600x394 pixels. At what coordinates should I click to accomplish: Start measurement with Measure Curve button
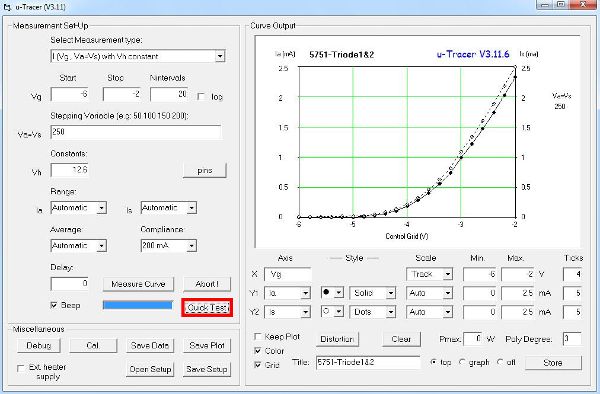(138, 284)
